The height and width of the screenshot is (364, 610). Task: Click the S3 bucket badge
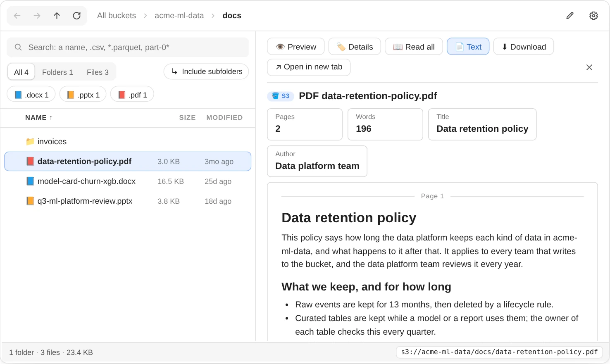(281, 96)
